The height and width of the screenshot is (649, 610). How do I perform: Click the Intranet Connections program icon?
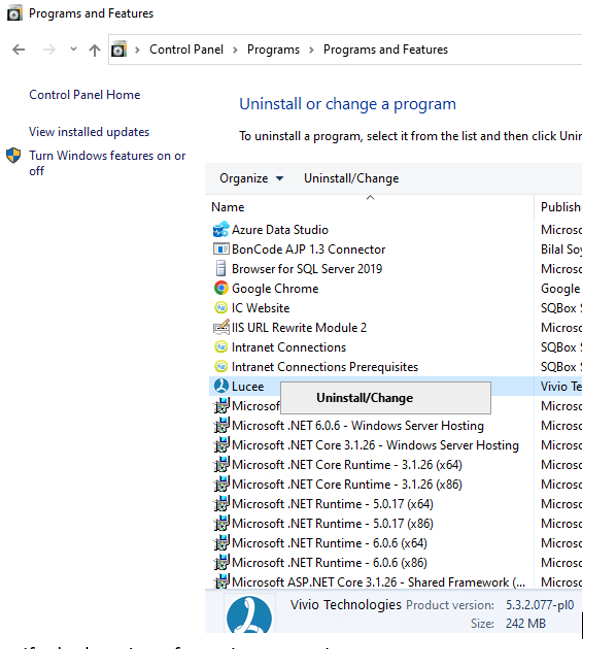[x=221, y=347]
